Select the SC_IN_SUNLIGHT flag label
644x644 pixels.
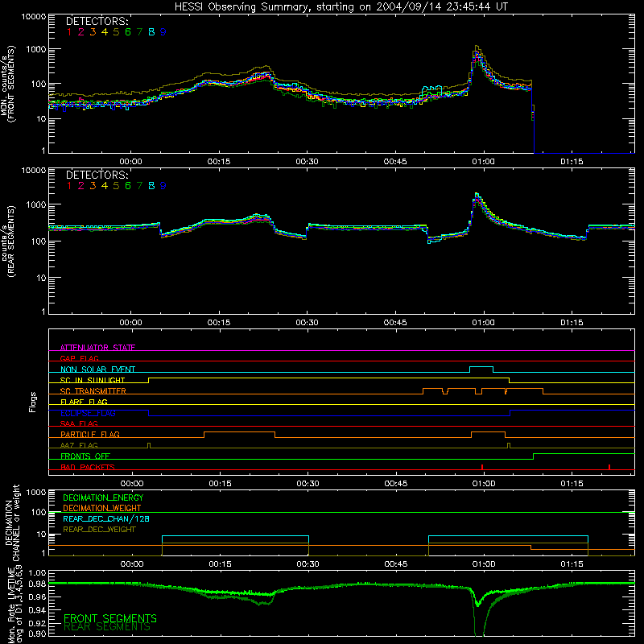pos(93,380)
